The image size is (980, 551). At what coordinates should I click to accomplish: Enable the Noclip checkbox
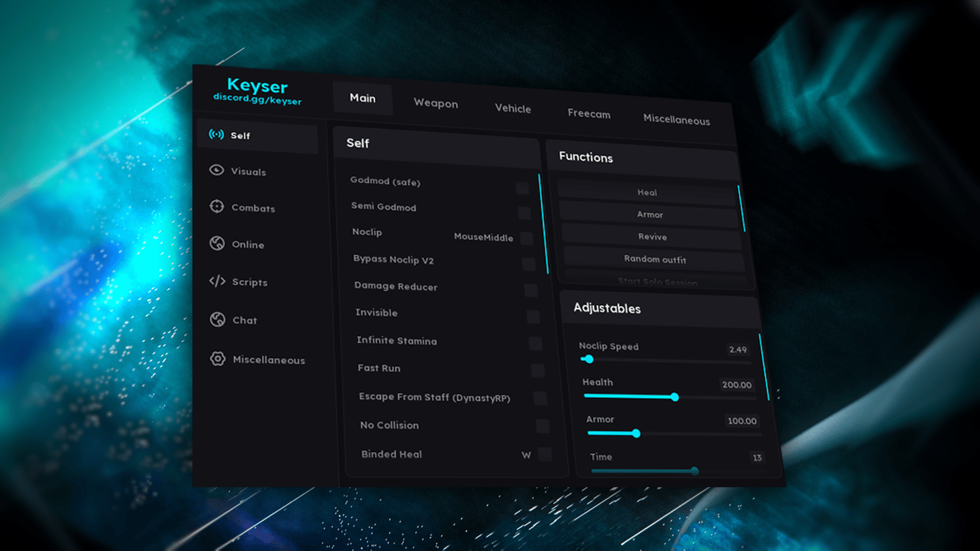point(527,238)
